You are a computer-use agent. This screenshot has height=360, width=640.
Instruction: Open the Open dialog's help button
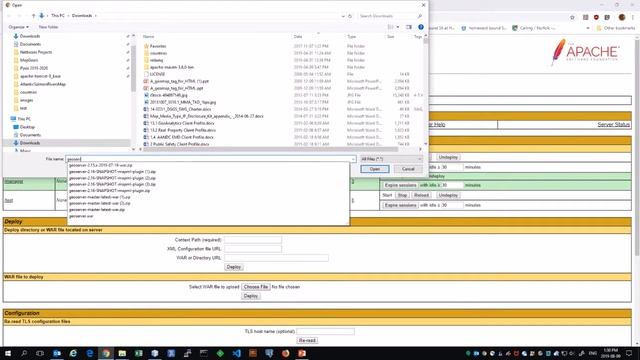tap(421, 27)
